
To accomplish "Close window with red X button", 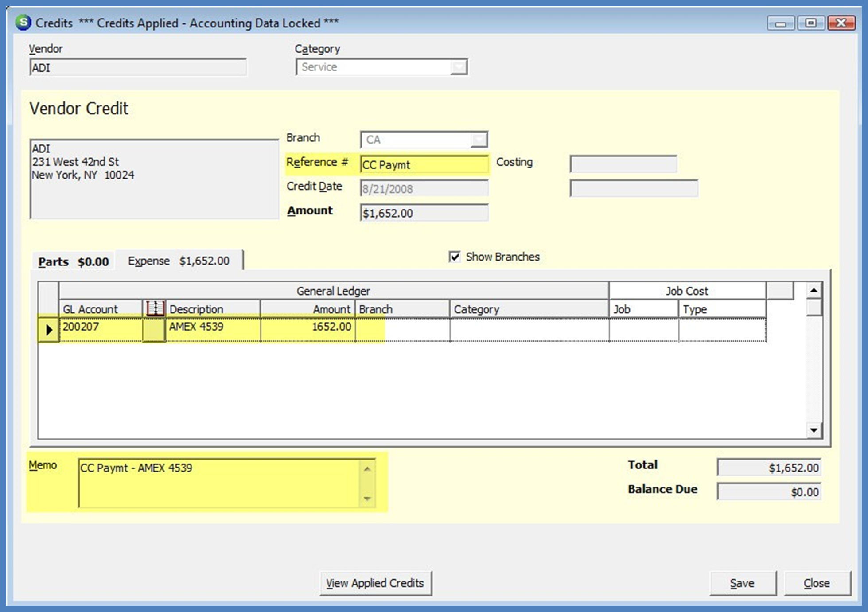I will point(841,23).
